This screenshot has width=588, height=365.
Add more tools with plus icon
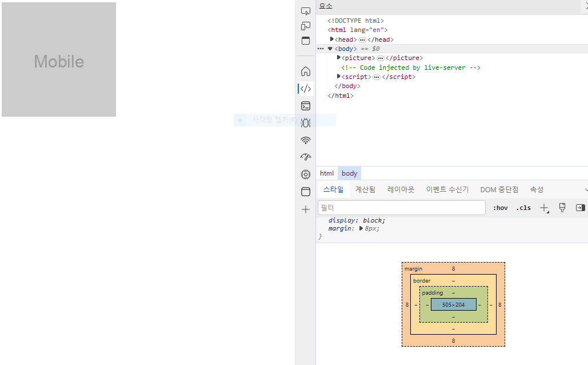click(x=306, y=209)
